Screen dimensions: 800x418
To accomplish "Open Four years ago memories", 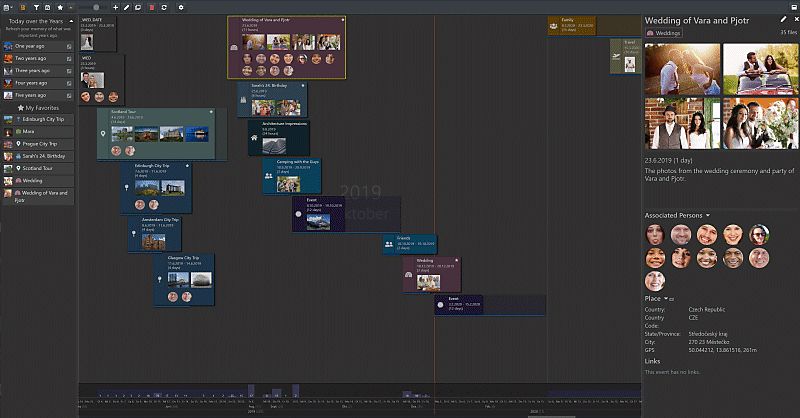I will tap(38, 83).
